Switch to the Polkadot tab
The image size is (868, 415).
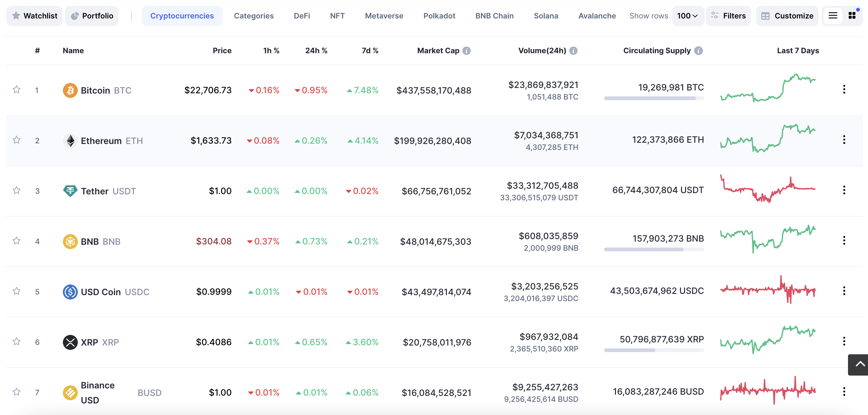coord(439,16)
